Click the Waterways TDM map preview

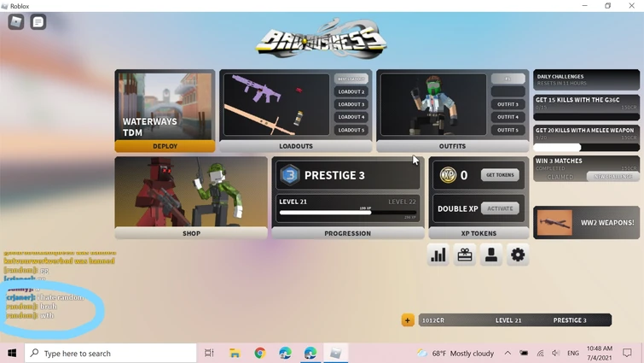tap(165, 106)
